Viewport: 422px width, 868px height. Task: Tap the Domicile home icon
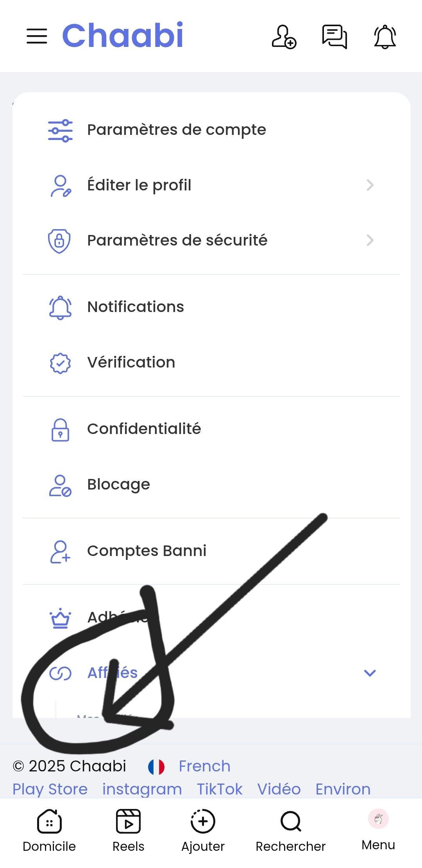[49, 821]
